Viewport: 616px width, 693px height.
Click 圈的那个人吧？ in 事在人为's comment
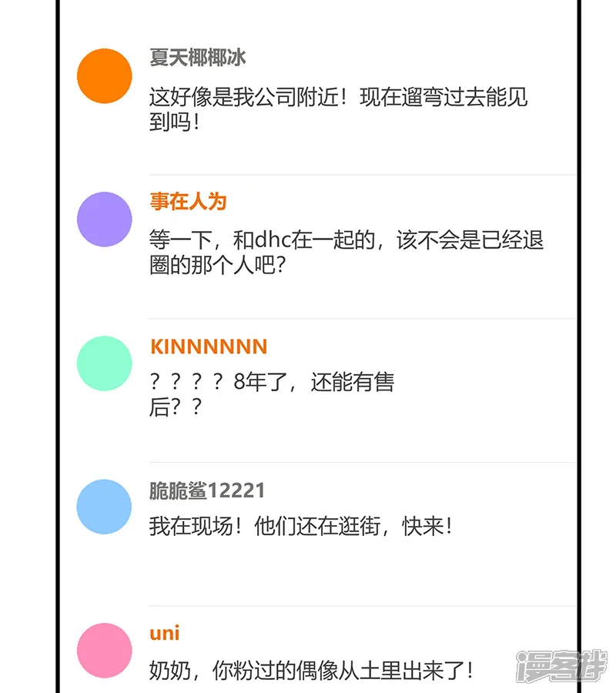click(x=218, y=266)
